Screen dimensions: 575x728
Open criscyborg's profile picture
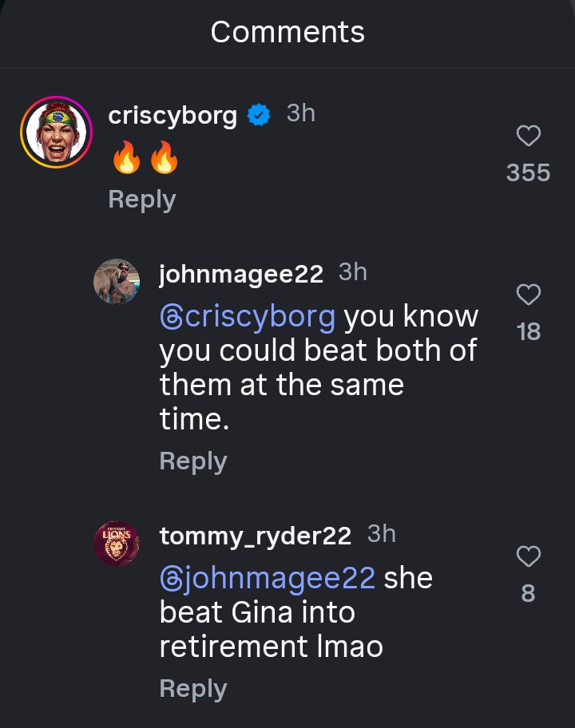[56, 132]
